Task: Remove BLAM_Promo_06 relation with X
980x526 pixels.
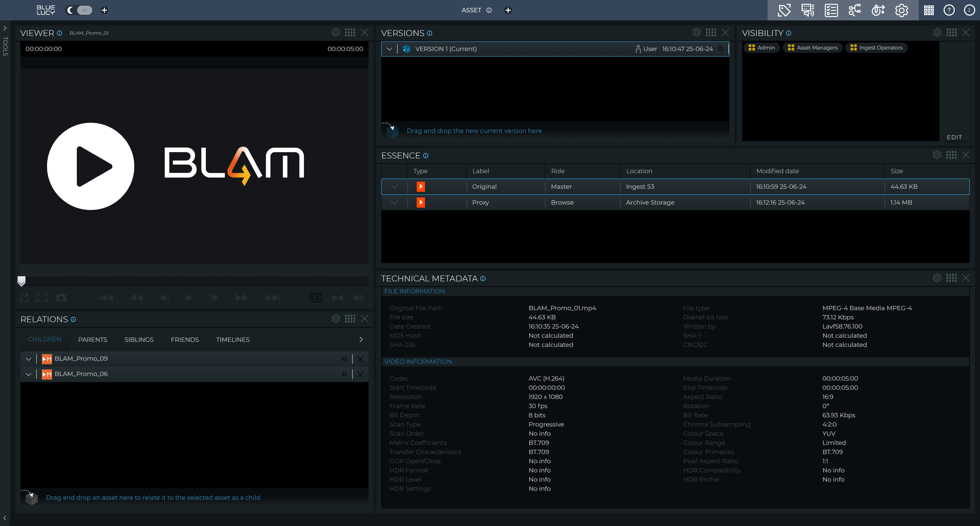Action: click(x=360, y=375)
